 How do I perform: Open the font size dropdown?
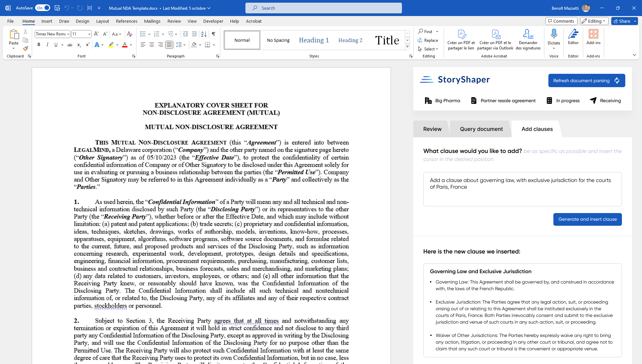point(89,34)
